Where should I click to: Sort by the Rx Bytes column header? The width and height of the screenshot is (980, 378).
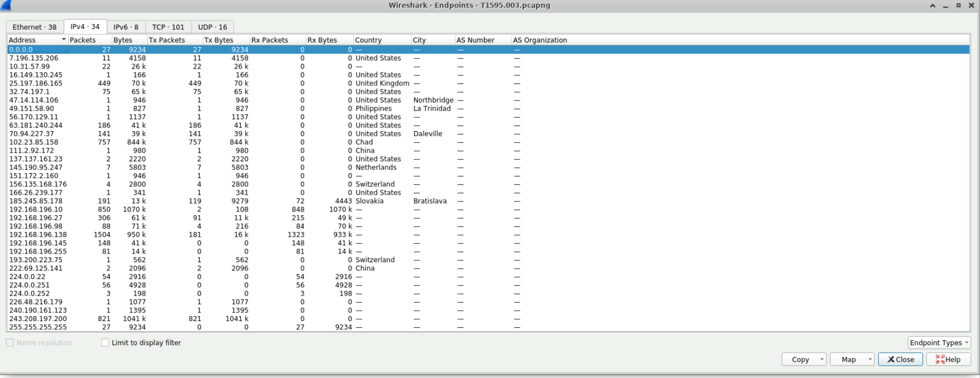click(x=329, y=40)
